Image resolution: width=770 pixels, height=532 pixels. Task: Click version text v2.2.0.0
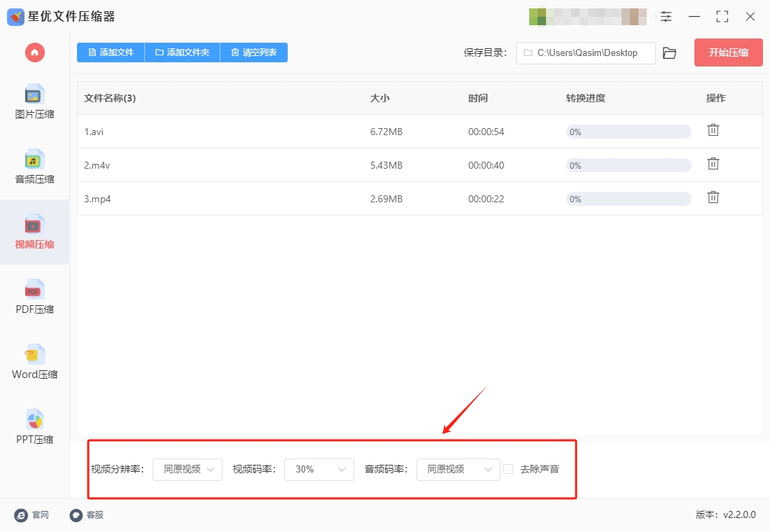pos(740,514)
